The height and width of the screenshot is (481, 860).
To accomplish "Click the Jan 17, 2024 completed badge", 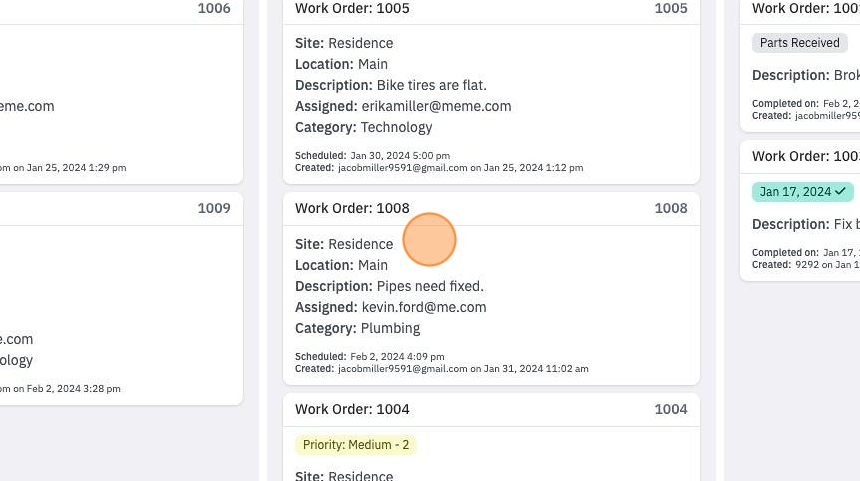I will tap(802, 192).
